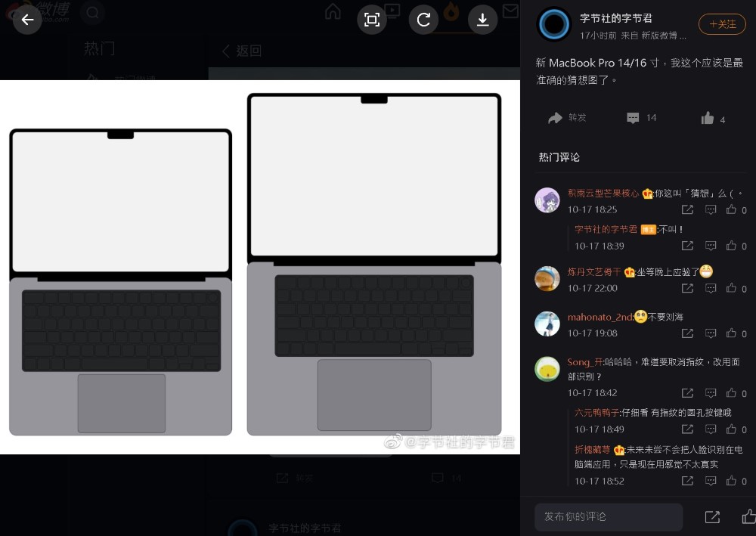Open 六元鸭鸭子 username link
Viewport: 756px width, 536px height.
pyautogui.click(x=596, y=413)
